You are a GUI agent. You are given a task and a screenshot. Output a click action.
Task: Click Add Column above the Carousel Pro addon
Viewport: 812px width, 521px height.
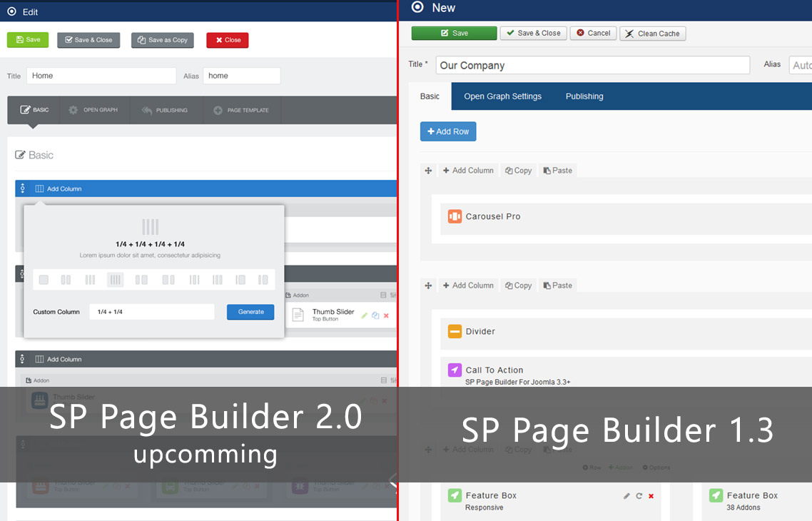(468, 171)
